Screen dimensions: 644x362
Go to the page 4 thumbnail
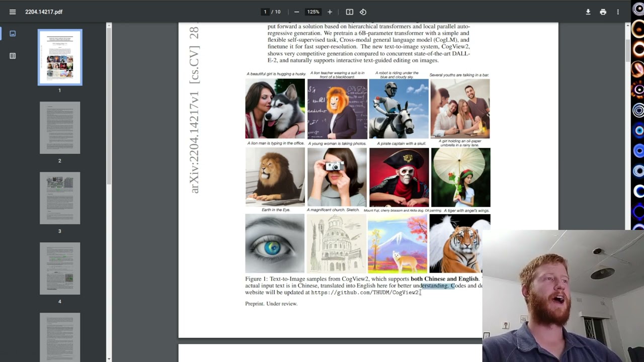click(x=60, y=268)
